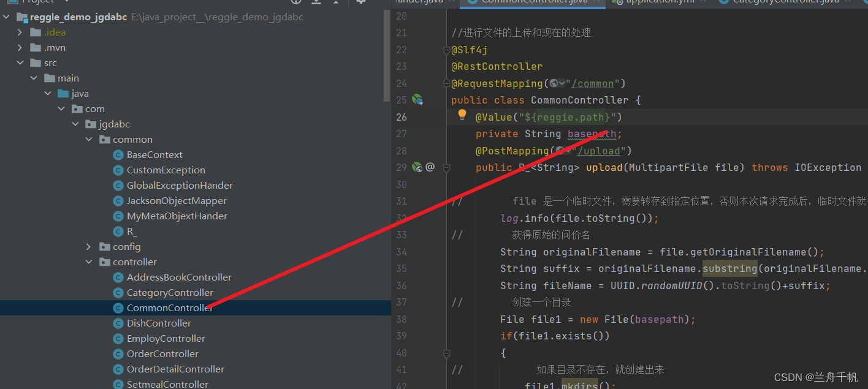Click the @RestController annotation

497,66
